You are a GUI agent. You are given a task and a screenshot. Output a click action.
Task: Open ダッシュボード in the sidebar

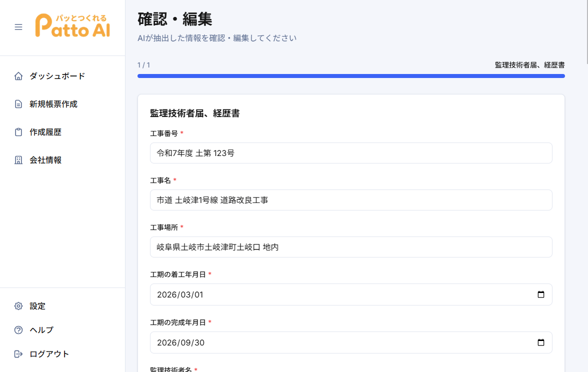pos(57,76)
